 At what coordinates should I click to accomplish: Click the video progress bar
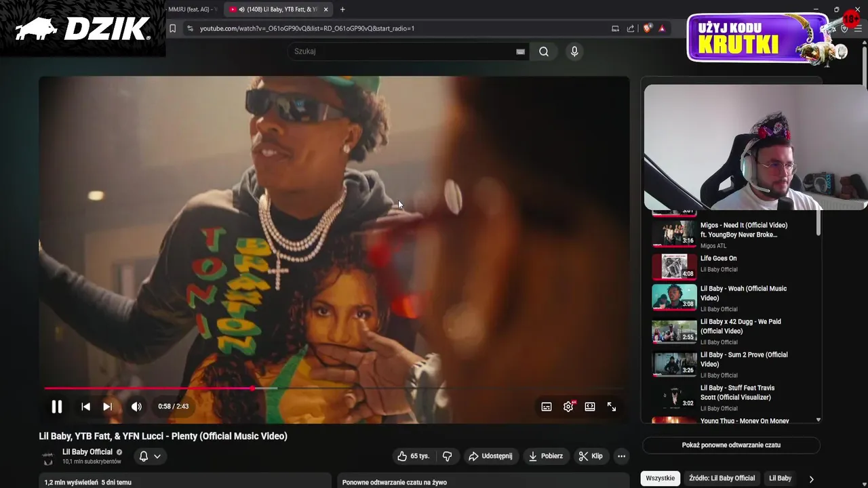[334, 388]
